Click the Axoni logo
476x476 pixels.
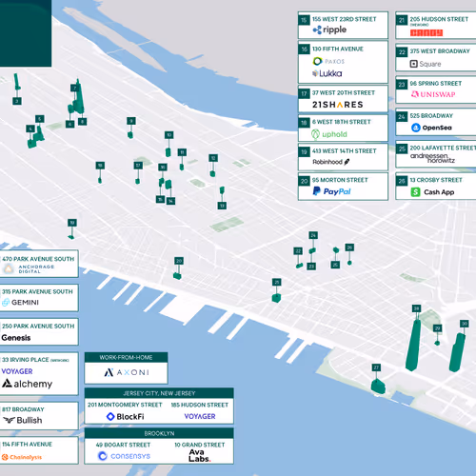click(127, 372)
